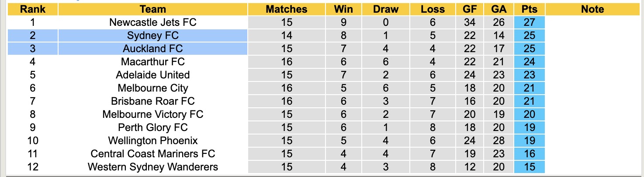Click Central Coast Mariners FC name
The width and height of the screenshot is (644, 177).
[x=153, y=154]
